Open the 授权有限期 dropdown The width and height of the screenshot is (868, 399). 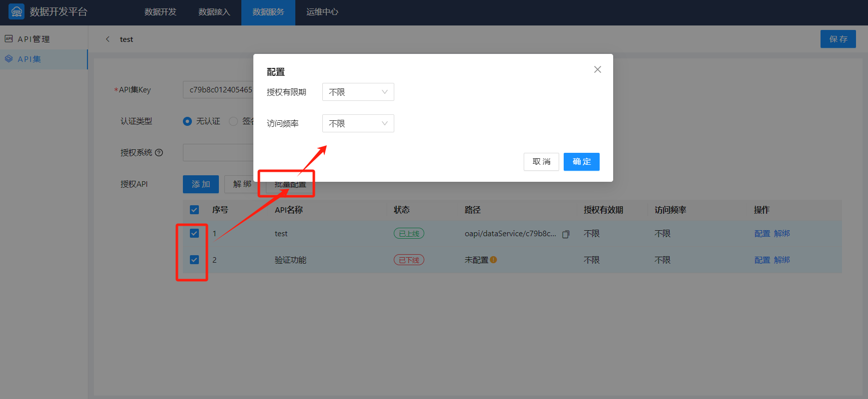(358, 92)
